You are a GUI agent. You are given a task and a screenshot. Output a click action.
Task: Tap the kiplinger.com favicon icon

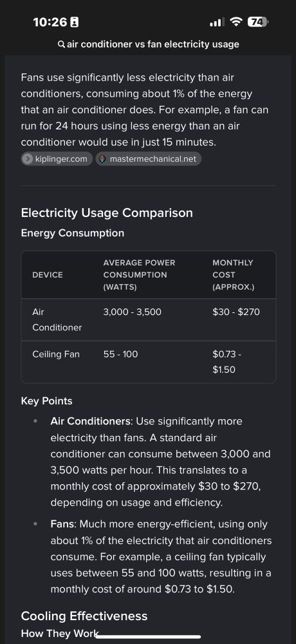(28, 159)
